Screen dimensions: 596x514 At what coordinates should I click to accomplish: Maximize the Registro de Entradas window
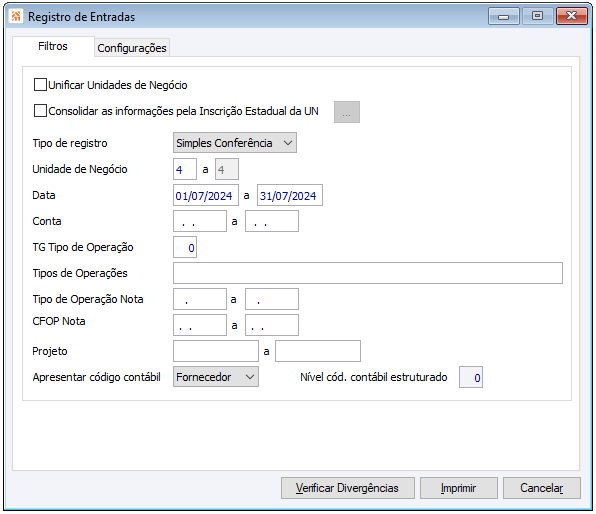[x=537, y=16]
